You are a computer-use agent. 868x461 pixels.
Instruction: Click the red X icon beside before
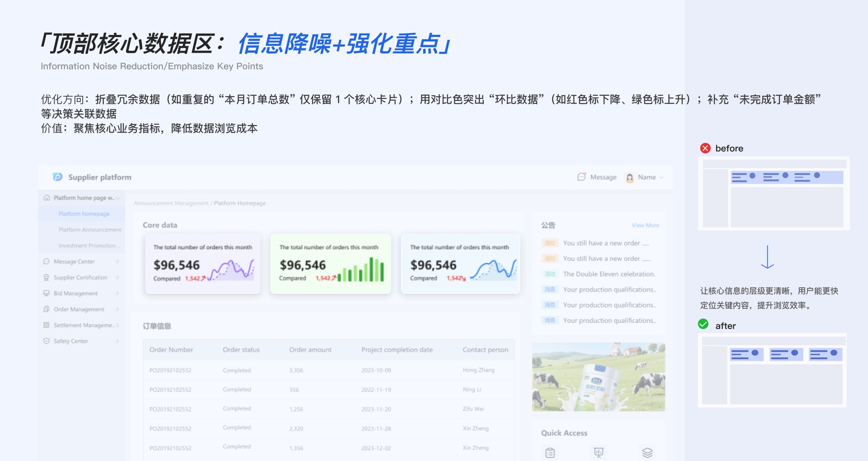(705, 148)
